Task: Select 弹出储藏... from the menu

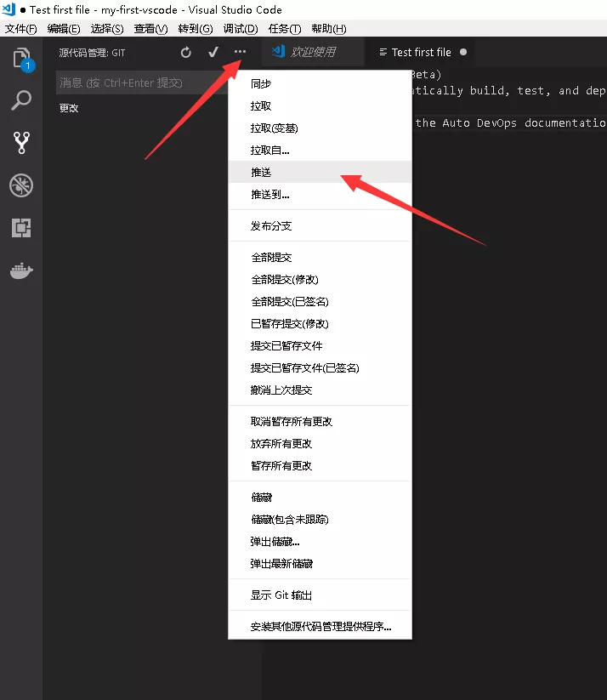Action: 320,542
